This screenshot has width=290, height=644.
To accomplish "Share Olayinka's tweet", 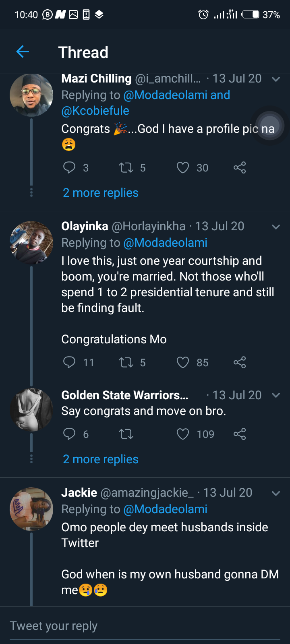I will [x=240, y=362].
